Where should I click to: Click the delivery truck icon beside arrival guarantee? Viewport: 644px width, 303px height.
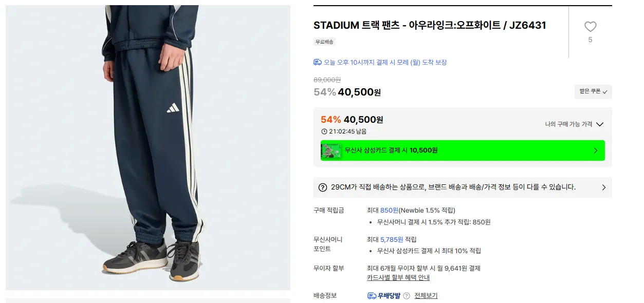(318, 62)
